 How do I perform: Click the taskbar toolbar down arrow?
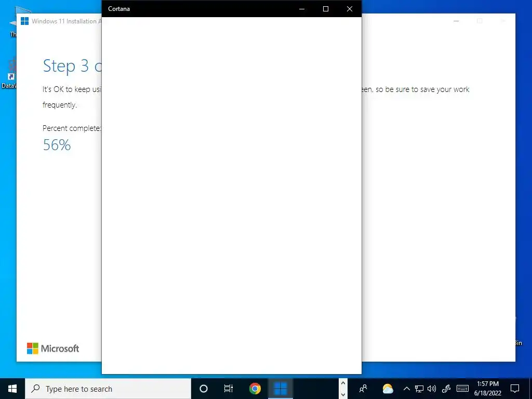[x=343, y=395]
